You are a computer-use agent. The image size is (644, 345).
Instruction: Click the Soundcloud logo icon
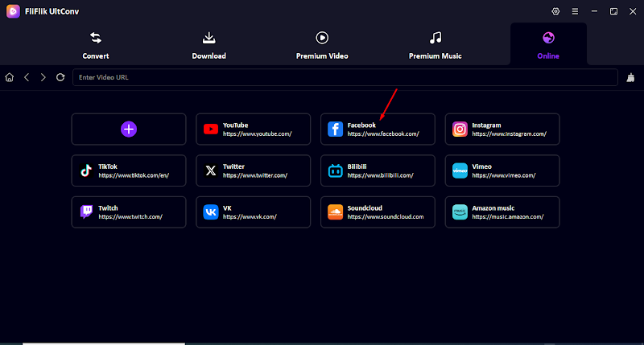click(335, 212)
